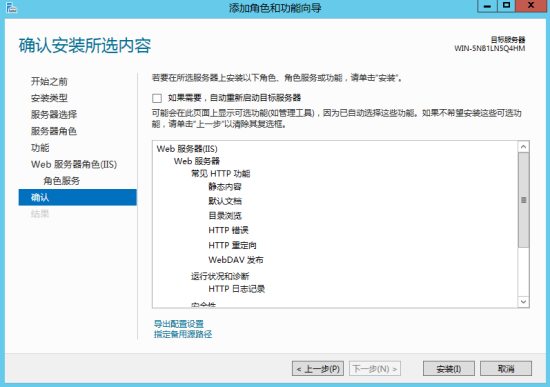Open the 开始之前 step in sidebar
The width and height of the screenshot is (550, 387).
point(49,82)
